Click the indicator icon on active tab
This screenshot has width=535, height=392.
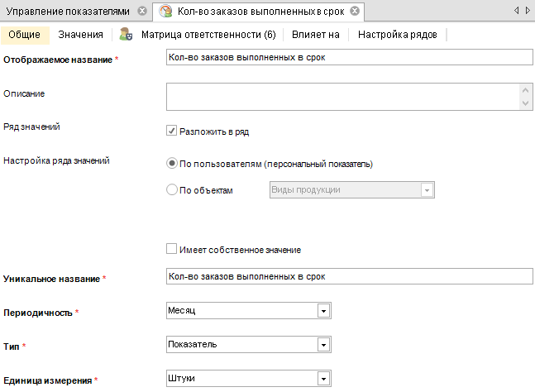(166, 12)
